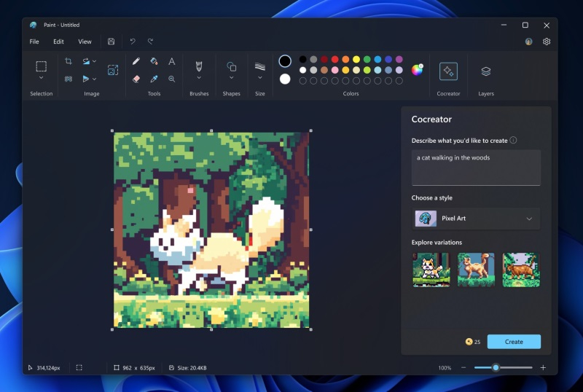Viewport: 583px width, 392px height.
Task: Toggle the Cocreator panel button
Action: pos(448,71)
